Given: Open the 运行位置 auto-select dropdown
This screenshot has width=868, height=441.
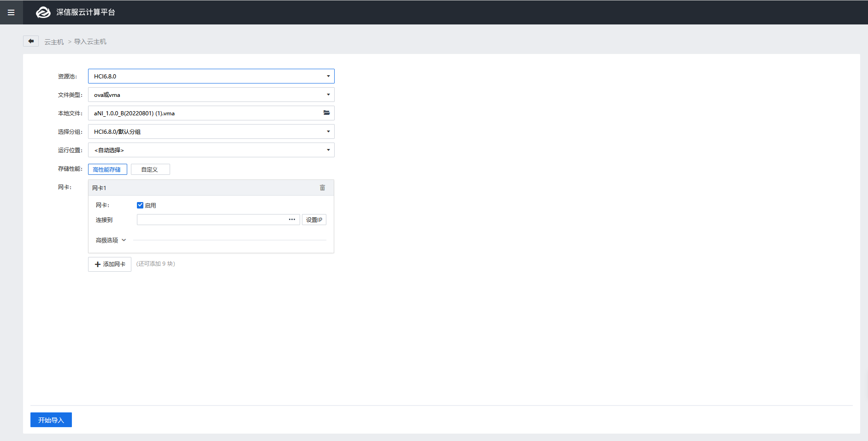Looking at the screenshot, I should click(211, 150).
